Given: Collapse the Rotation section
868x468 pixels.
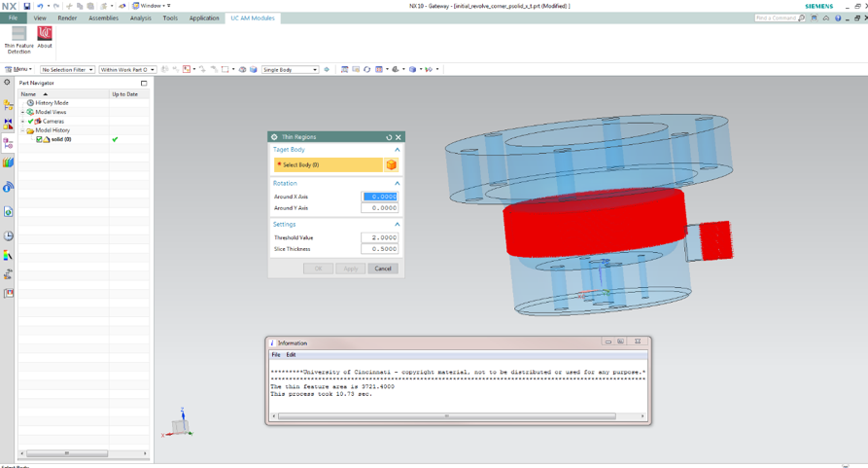Looking at the screenshot, I should pyautogui.click(x=397, y=183).
